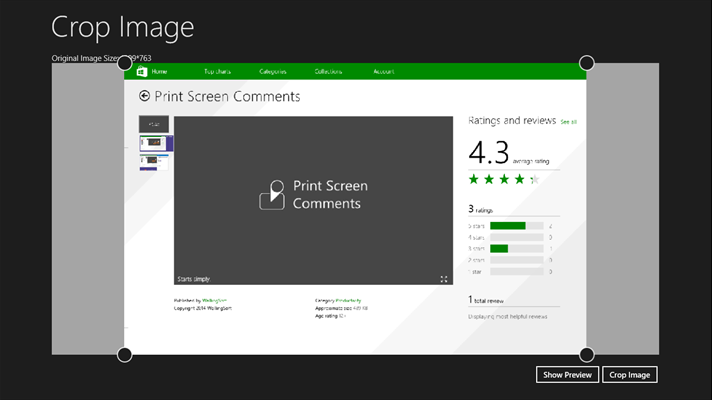Screen dimensions: 712x400
Task: Open the Account menu
Action: tap(384, 71)
